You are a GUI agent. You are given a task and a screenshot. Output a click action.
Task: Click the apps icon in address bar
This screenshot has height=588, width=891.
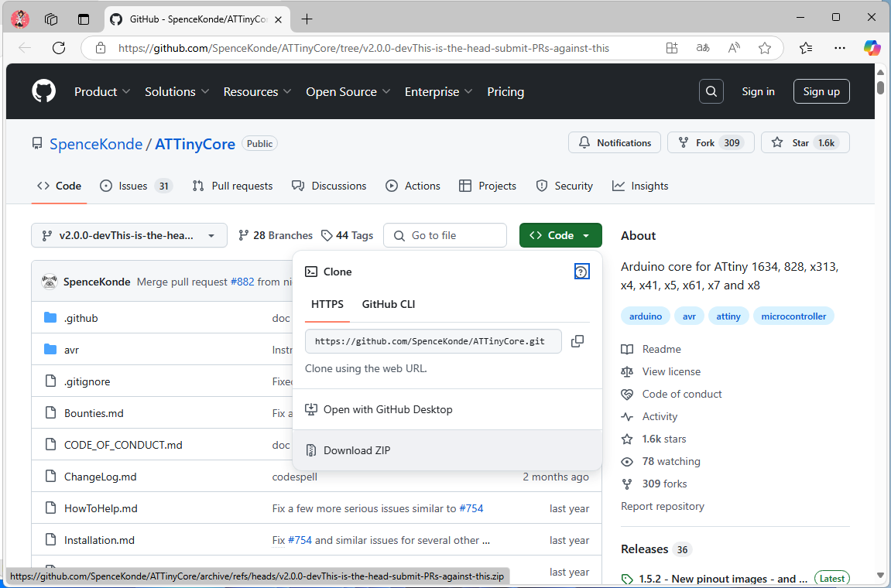coord(672,48)
